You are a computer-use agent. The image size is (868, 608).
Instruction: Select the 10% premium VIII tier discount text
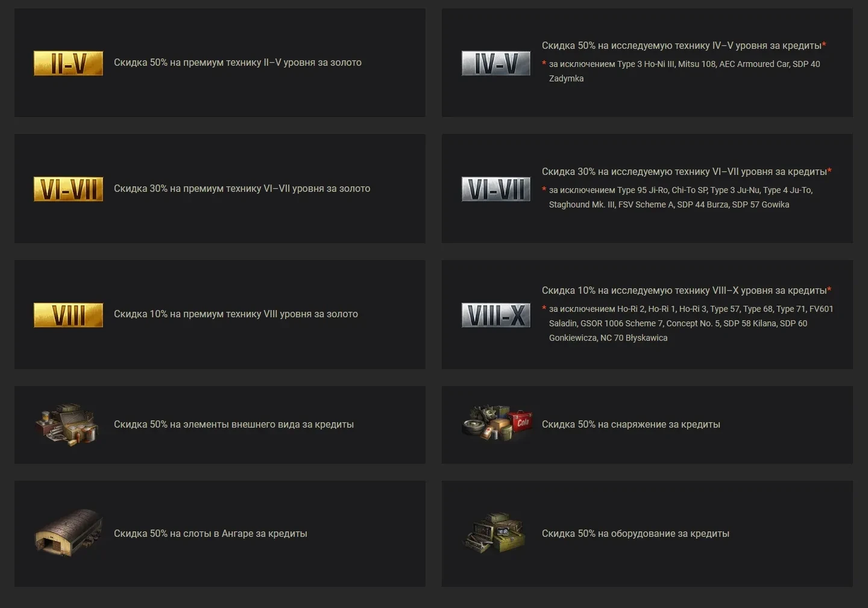(236, 314)
